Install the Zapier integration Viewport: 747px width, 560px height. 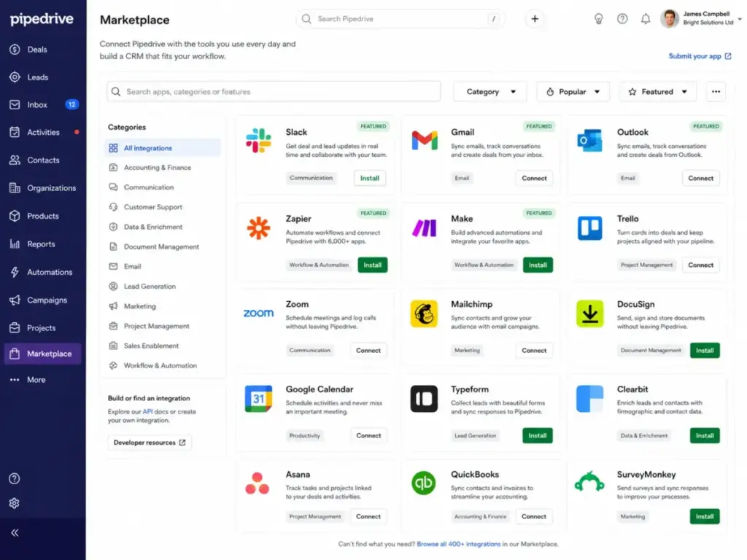coord(373,265)
